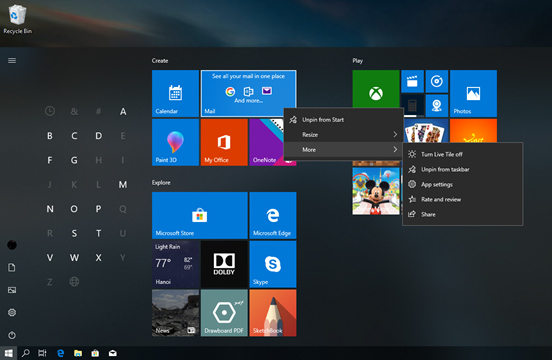Image resolution: width=552 pixels, height=360 pixels.
Task: Select Share in context submenu
Action: (x=463, y=214)
